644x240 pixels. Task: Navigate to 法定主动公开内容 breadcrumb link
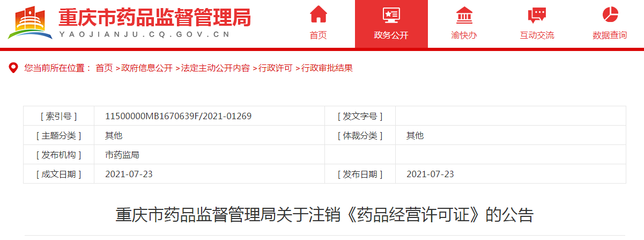tap(216, 68)
